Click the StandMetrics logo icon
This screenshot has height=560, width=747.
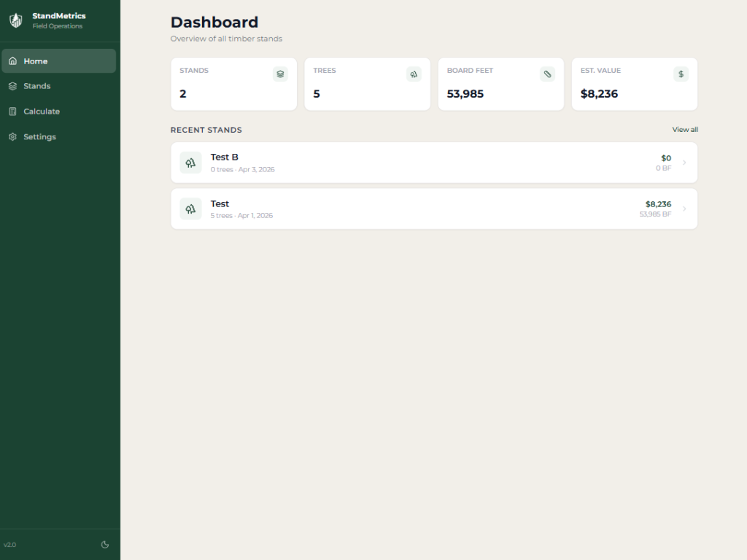point(15,20)
